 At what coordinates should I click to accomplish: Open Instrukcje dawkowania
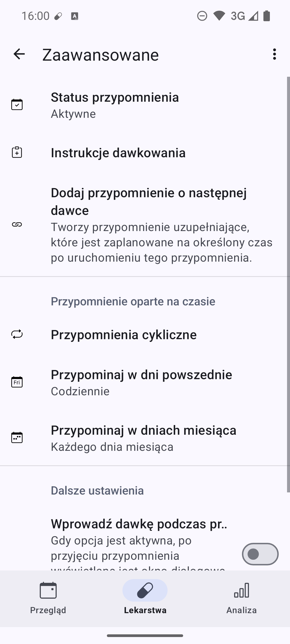pos(118,153)
